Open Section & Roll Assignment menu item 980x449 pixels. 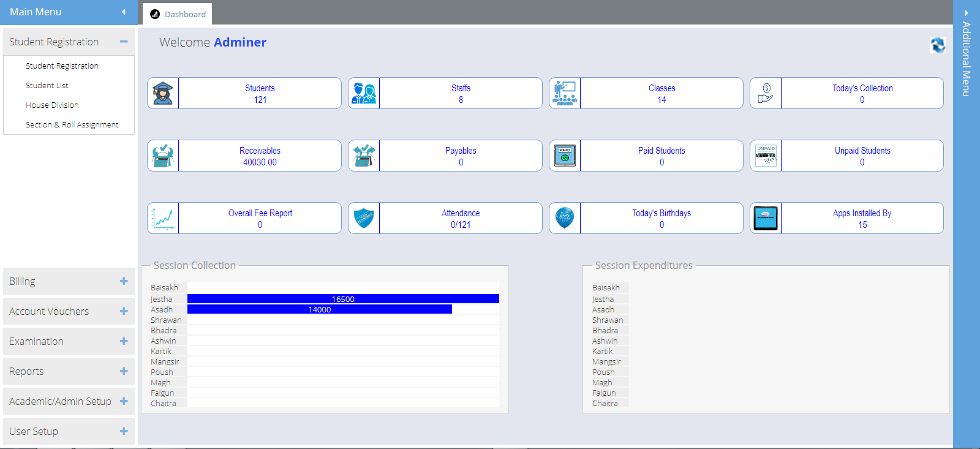point(72,125)
